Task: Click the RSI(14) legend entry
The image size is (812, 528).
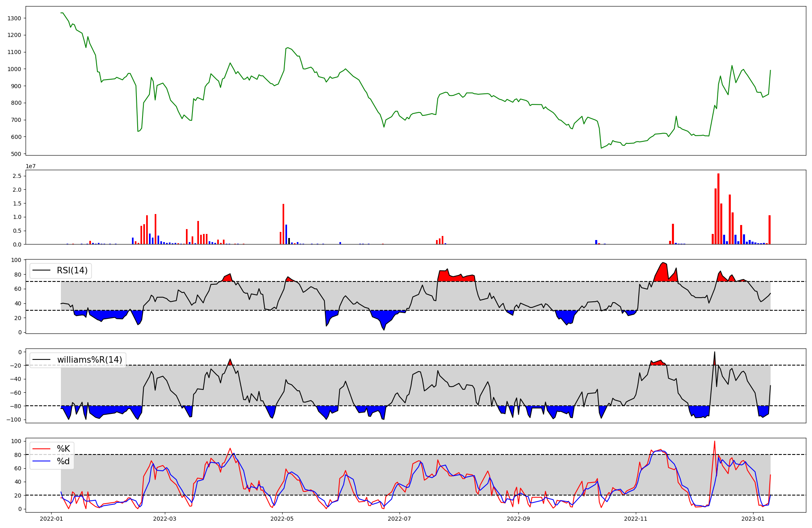Action: click(72, 270)
